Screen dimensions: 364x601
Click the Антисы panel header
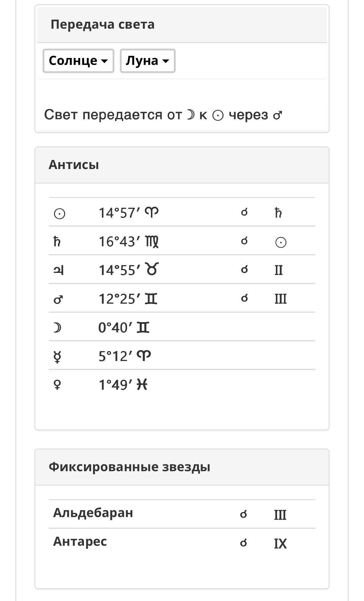pos(182,165)
